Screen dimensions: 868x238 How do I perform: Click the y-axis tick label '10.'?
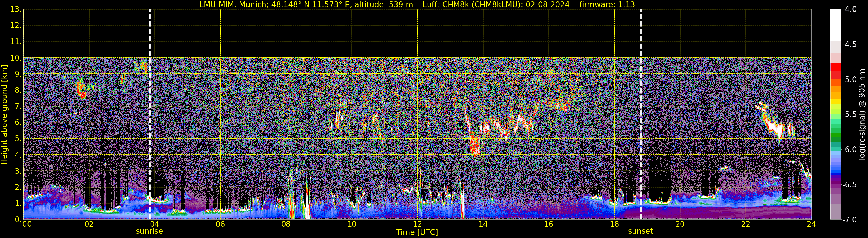click(16, 58)
